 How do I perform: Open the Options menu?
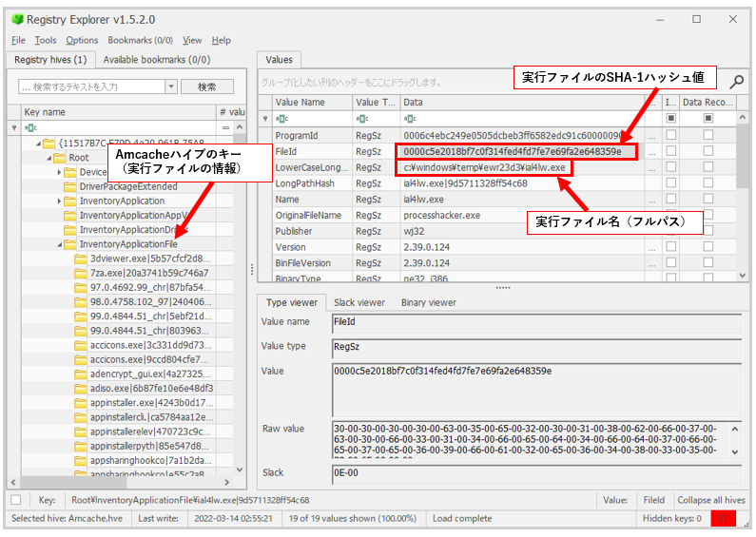tap(82, 40)
